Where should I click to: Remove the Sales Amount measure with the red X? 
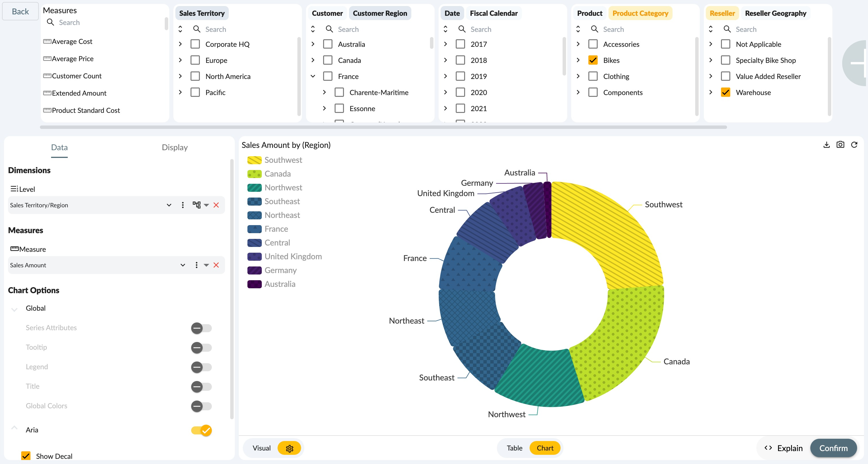(216, 265)
